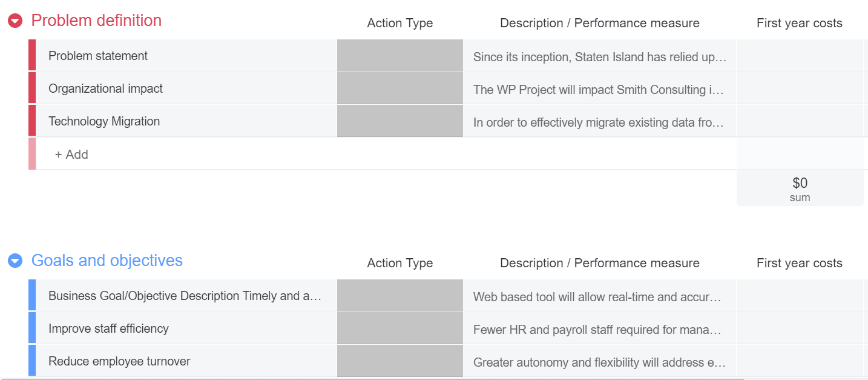Set Action Type for Technology Migration

coord(400,121)
